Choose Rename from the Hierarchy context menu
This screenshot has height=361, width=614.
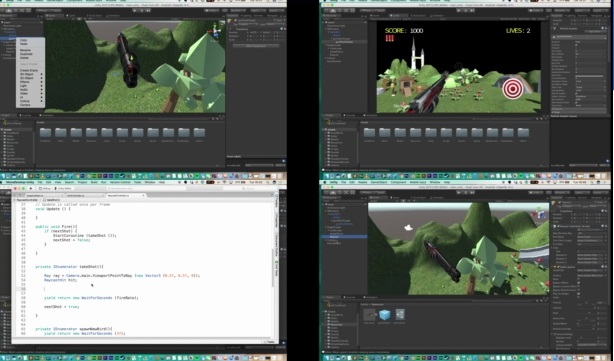(x=31, y=50)
